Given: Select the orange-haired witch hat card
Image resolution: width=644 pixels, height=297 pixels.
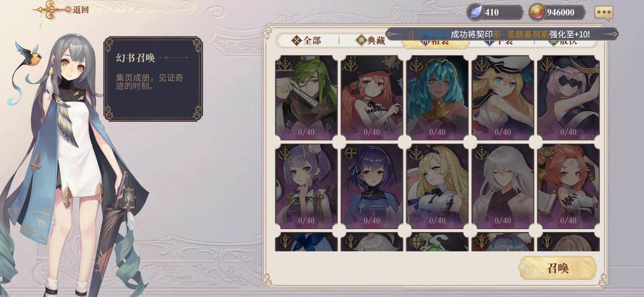Looking at the screenshot, I should click(x=372, y=97).
